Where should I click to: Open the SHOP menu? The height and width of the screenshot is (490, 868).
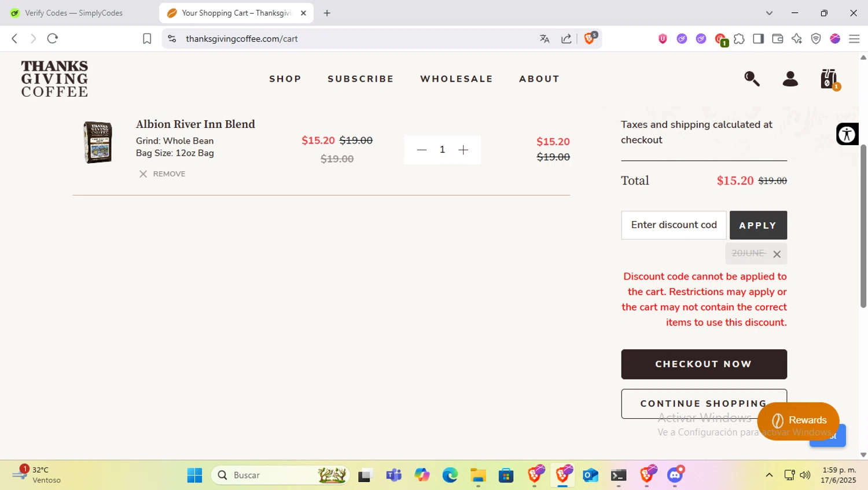(285, 79)
